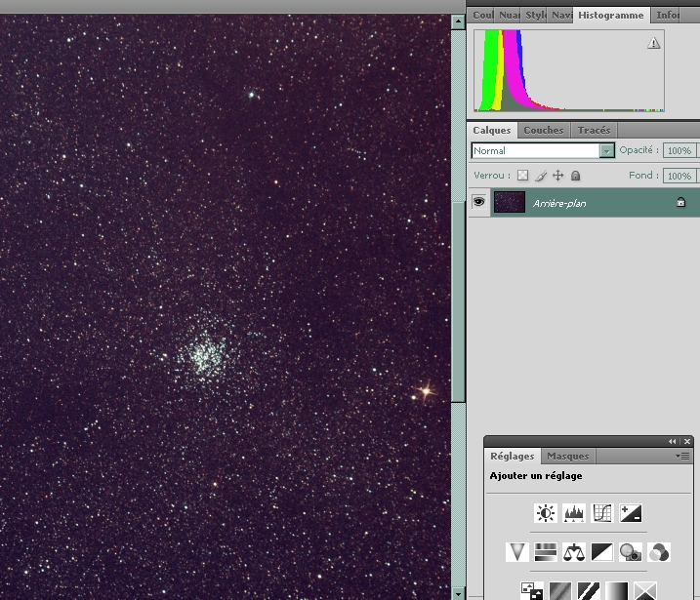Toggle lock image pixels (brush icon)

coord(541,176)
